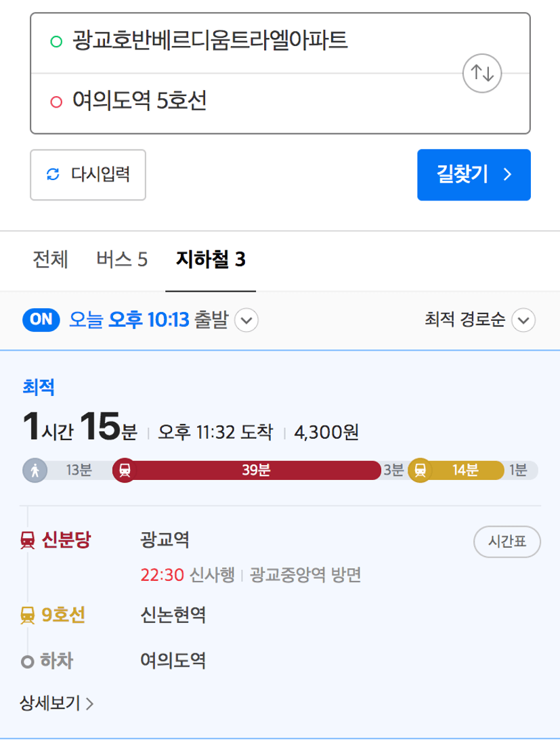Open the 시간표 timetable button
The image size is (560, 740).
(507, 542)
